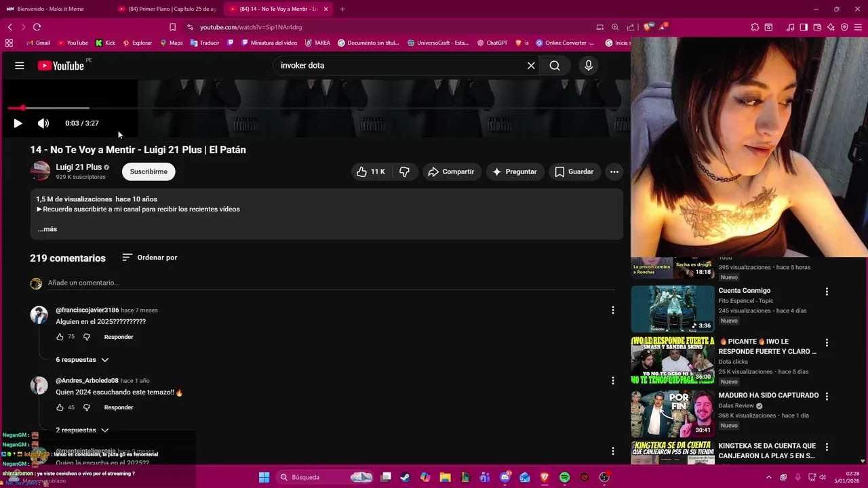Open options for @Andres_Arboleda08 comment
Screen dimensions: 868x488
tap(613, 380)
